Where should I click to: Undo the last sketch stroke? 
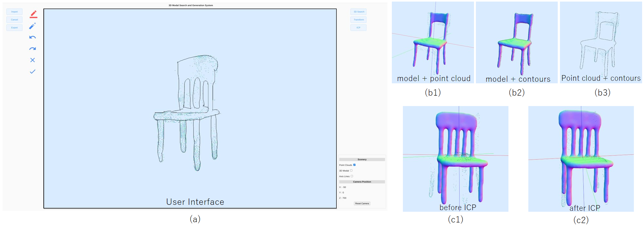33,37
